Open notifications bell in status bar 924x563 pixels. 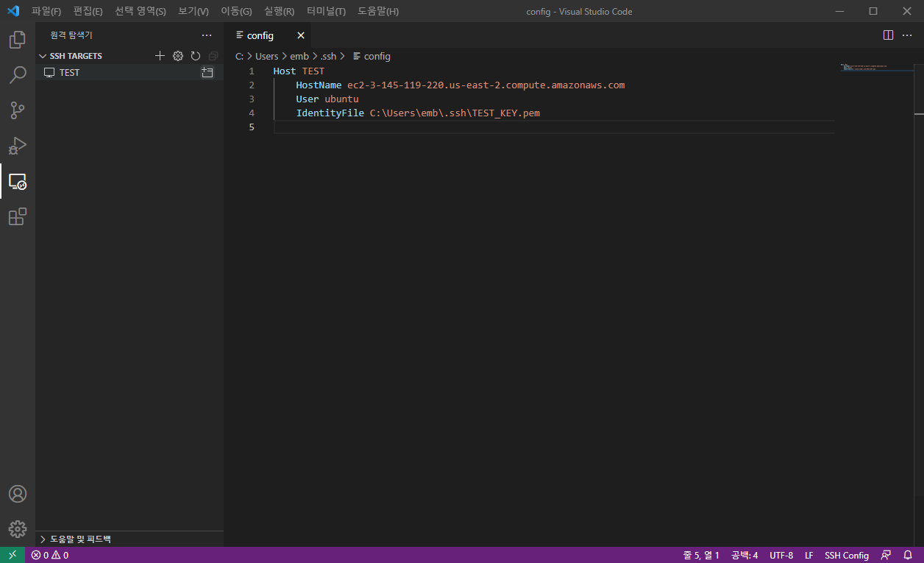[908, 555]
